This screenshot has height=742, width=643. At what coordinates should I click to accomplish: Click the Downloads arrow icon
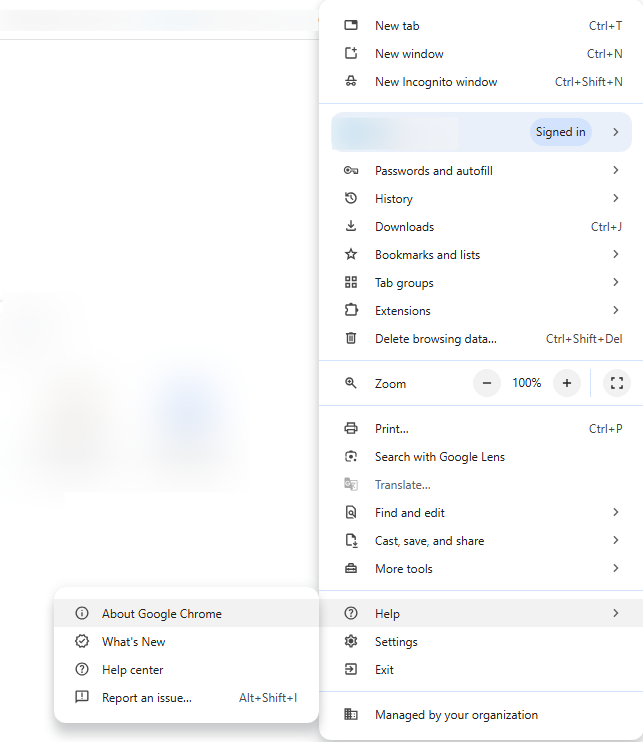point(351,227)
